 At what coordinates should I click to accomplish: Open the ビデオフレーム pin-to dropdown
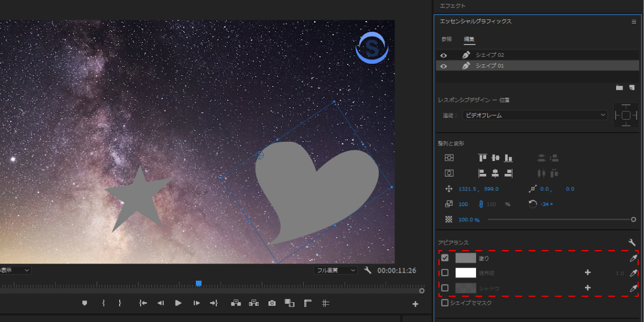click(535, 115)
